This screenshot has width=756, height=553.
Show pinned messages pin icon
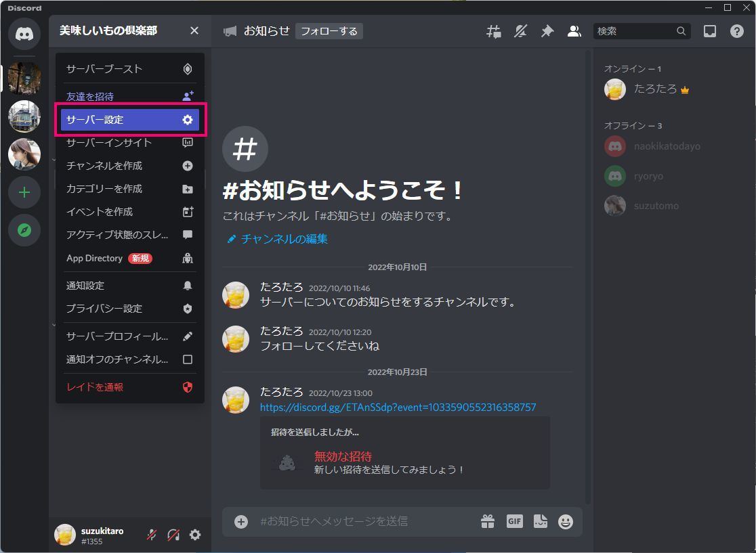click(x=547, y=31)
